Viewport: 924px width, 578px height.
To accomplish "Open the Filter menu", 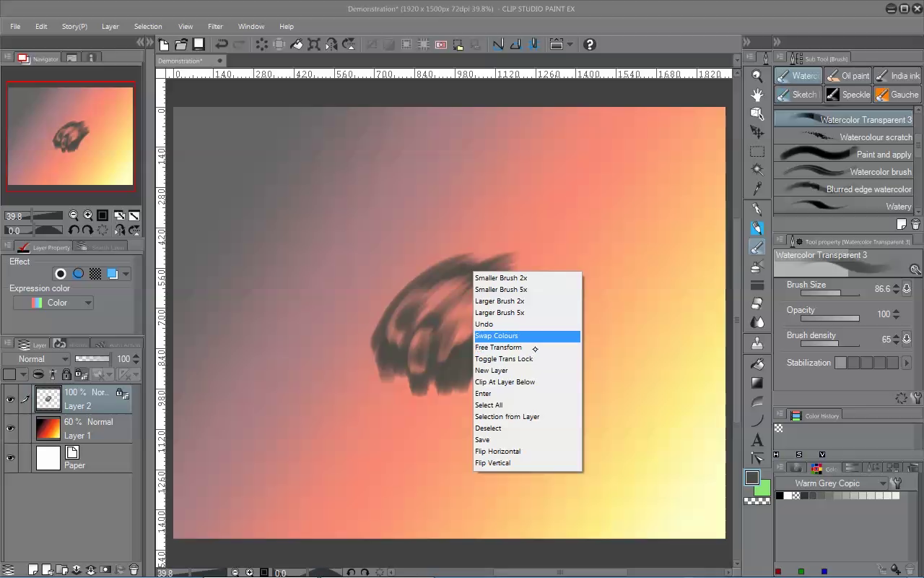I will point(215,26).
